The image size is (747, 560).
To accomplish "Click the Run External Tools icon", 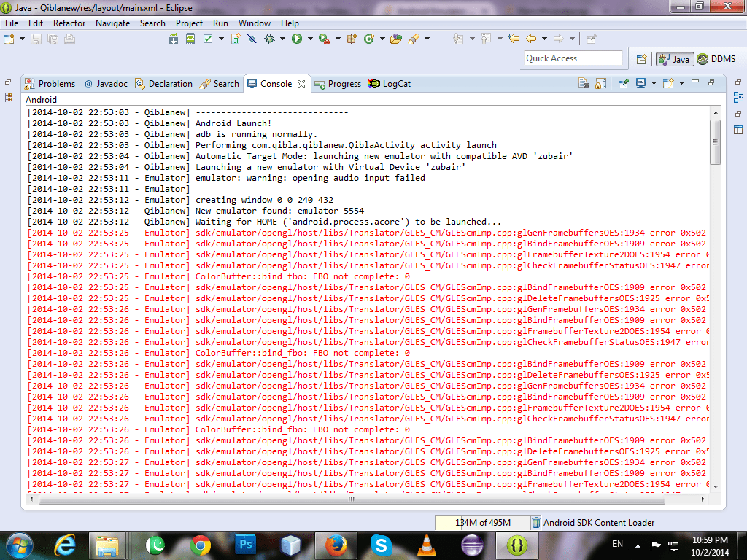I will 325,39.
